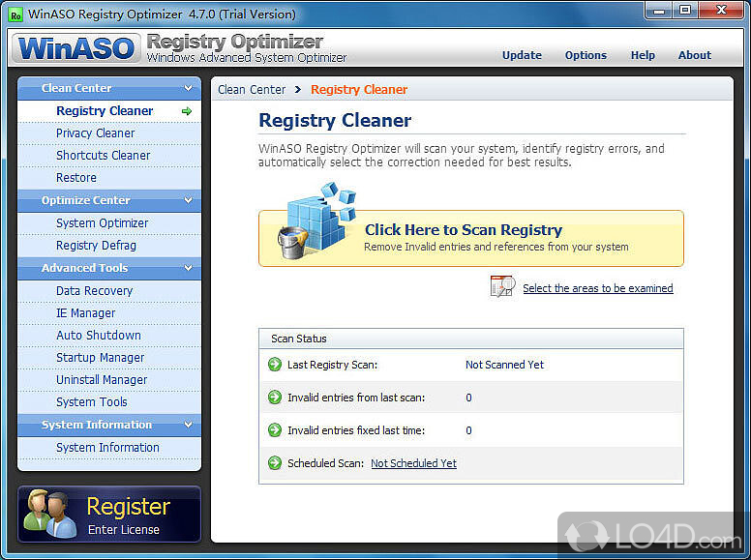
Task: Click Here to Scan Registry button
Action: click(471, 238)
